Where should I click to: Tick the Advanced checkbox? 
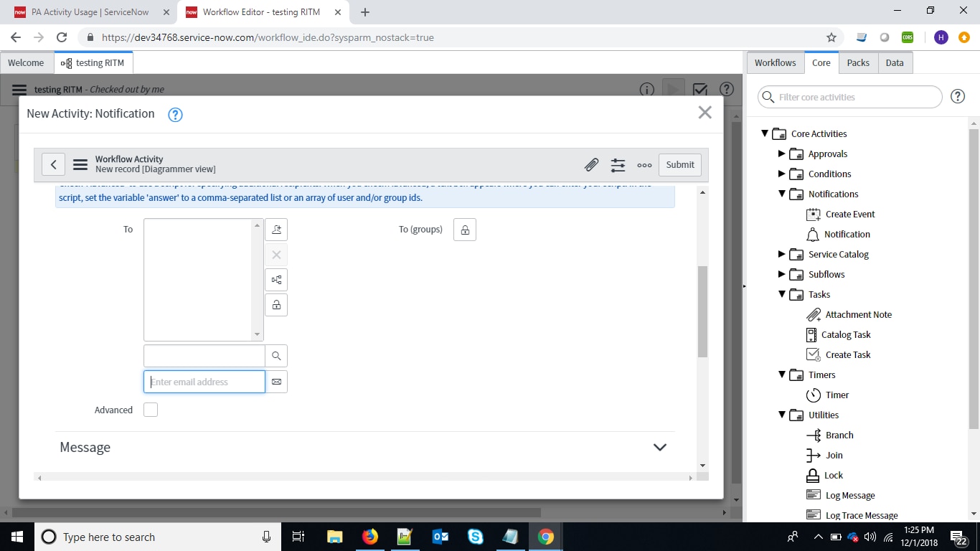pos(151,410)
